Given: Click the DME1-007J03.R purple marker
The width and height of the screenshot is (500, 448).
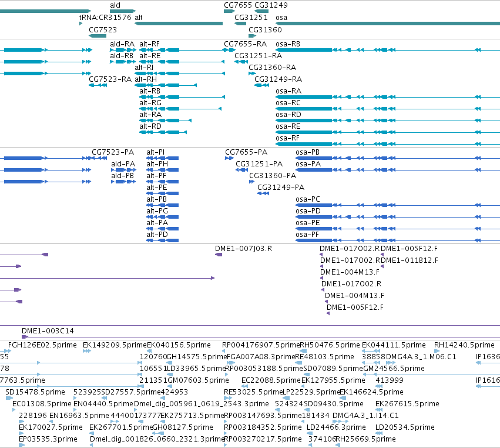Looking at the screenshot, I should 219,255.
